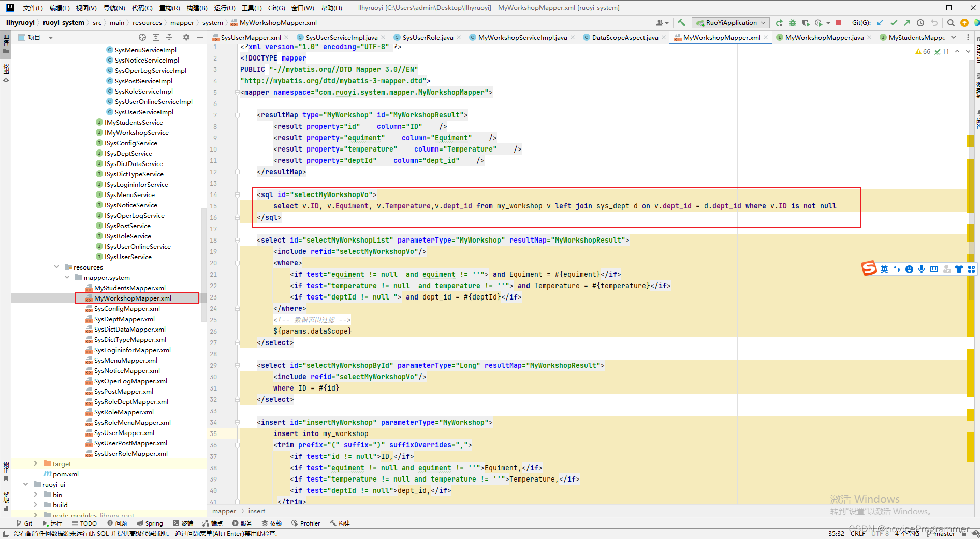Expand the target folder
980x539 pixels.
point(36,463)
